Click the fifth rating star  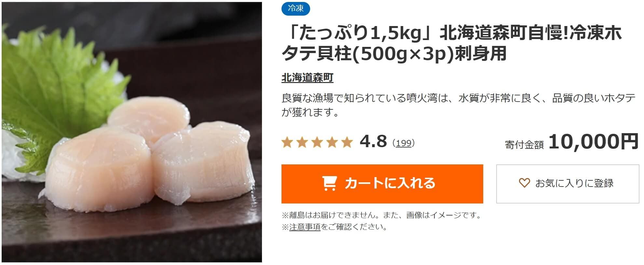coord(347,142)
